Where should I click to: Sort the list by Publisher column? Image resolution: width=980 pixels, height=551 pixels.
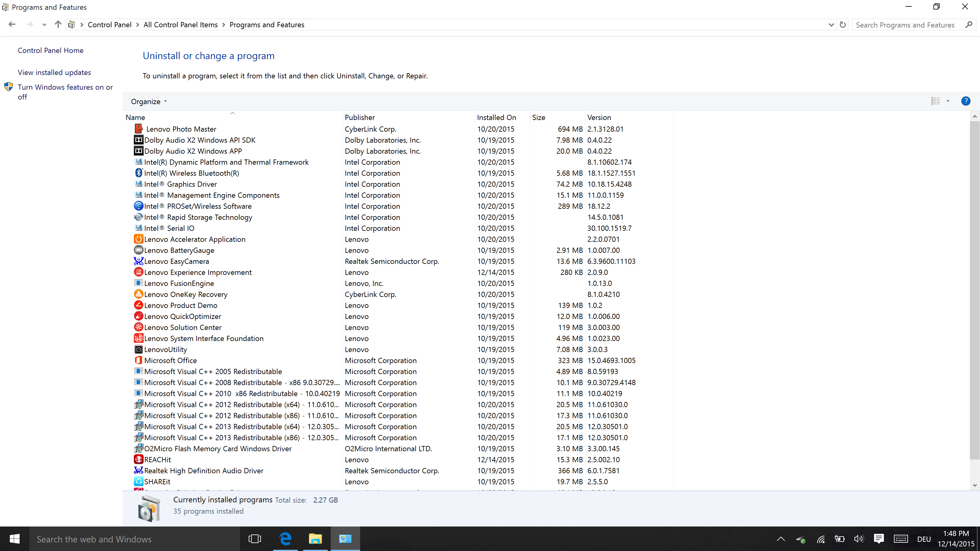[x=360, y=118]
